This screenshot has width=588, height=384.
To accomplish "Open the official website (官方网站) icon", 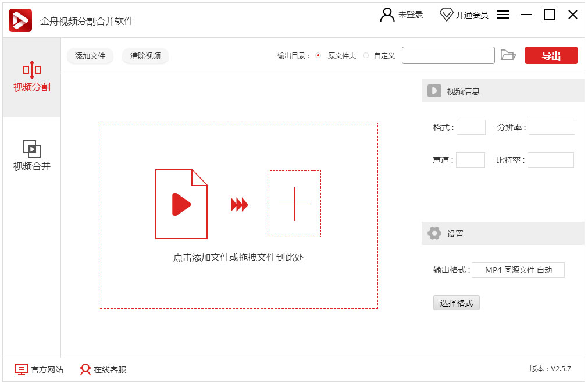I will pos(21,369).
